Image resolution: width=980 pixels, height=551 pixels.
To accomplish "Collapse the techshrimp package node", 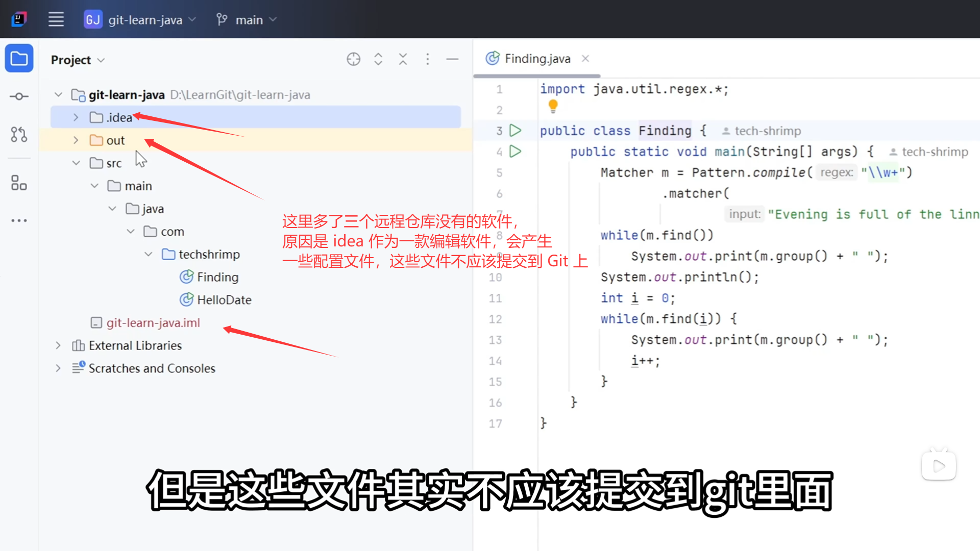I will pos(149,254).
